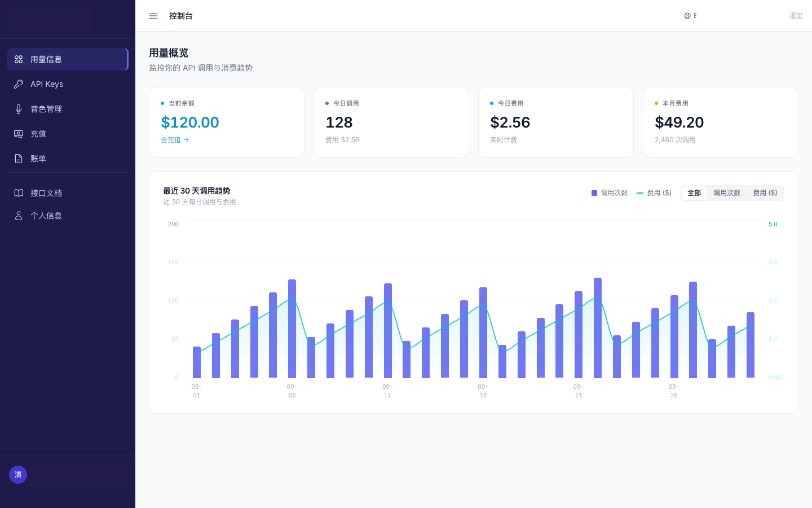The height and width of the screenshot is (508, 812).
Task: Click the 充值 banknote icon
Action: click(x=19, y=134)
